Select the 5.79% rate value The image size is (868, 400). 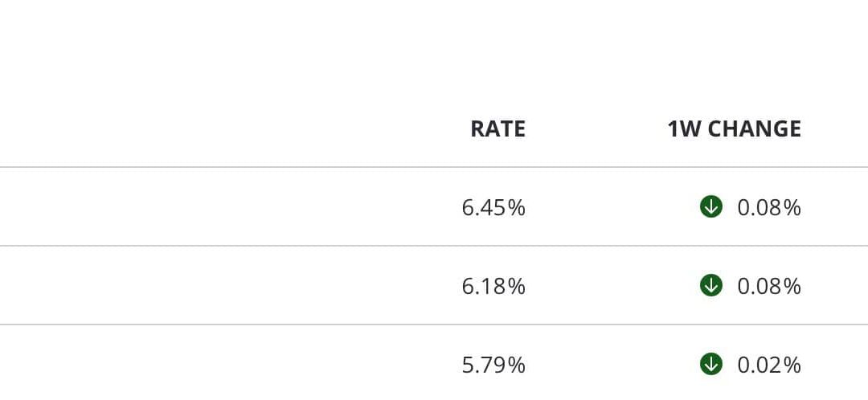pyautogui.click(x=493, y=365)
